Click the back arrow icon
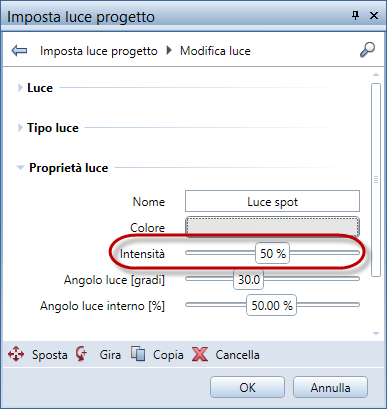Viewport: 387px width, 409px height. click(x=19, y=51)
